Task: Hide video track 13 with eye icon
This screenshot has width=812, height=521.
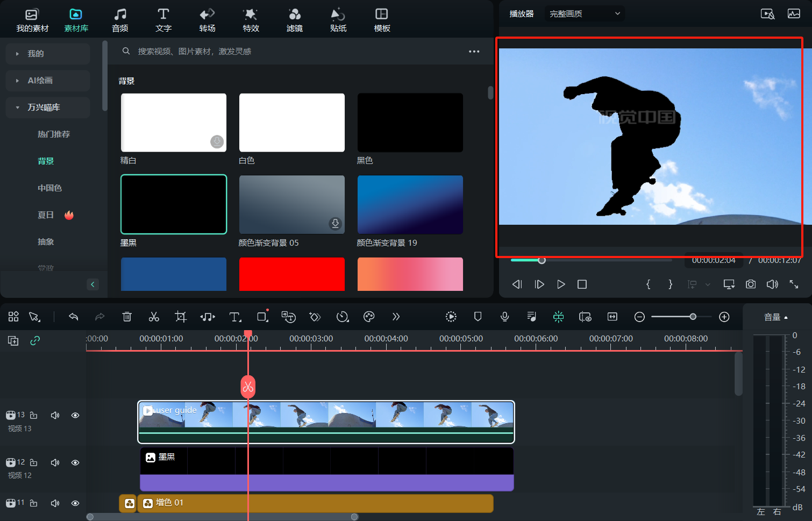Action: [x=75, y=415]
